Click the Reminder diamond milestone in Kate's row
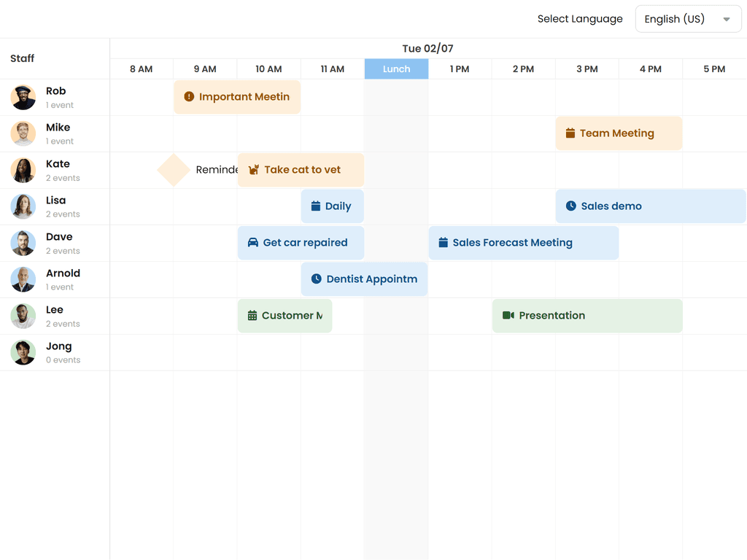The width and height of the screenshot is (747, 560). click(x=174, y=170)
